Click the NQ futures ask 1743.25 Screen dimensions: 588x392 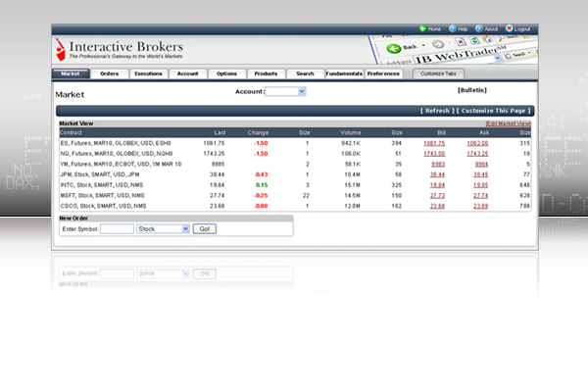pyautogui.click(x=477, y=154)
